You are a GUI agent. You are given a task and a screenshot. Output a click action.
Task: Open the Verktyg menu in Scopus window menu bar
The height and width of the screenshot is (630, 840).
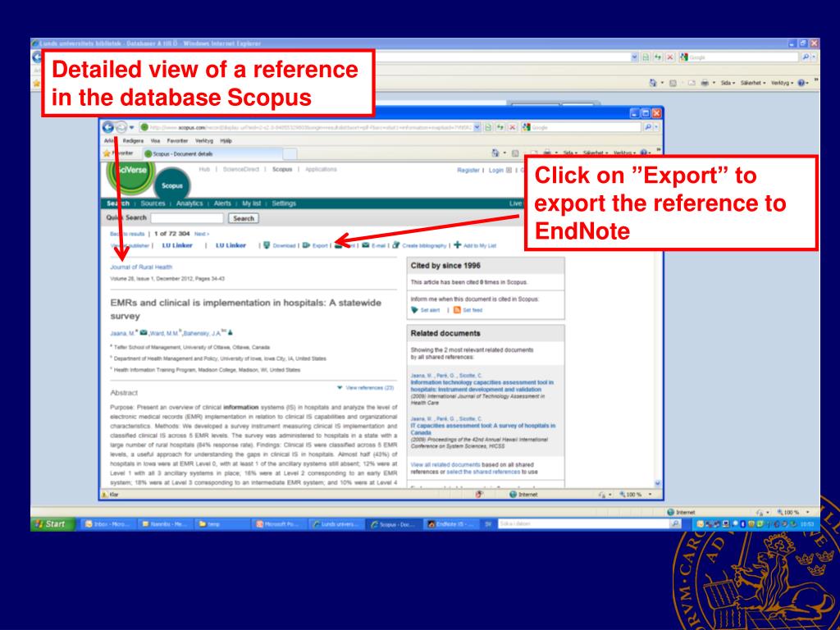point(204,141)
